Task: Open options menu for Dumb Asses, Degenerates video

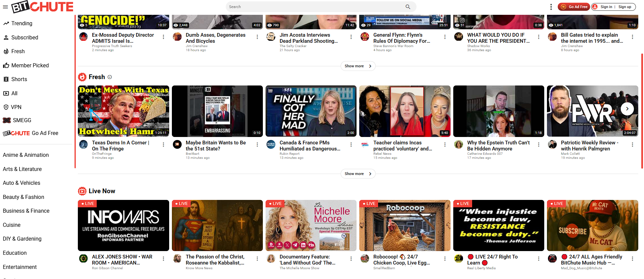Action: point(257,37)
